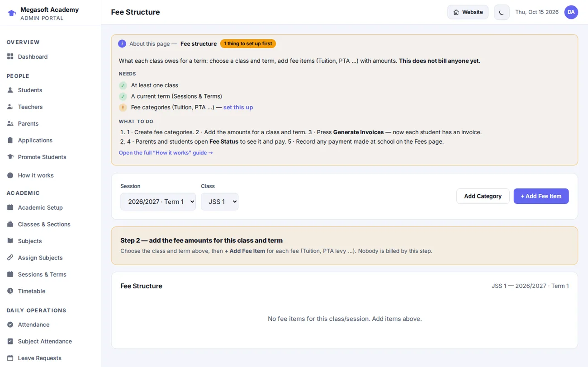
Task: Click the 'Thu, Oct 15 2026' date text
Action: coord(537,12)
